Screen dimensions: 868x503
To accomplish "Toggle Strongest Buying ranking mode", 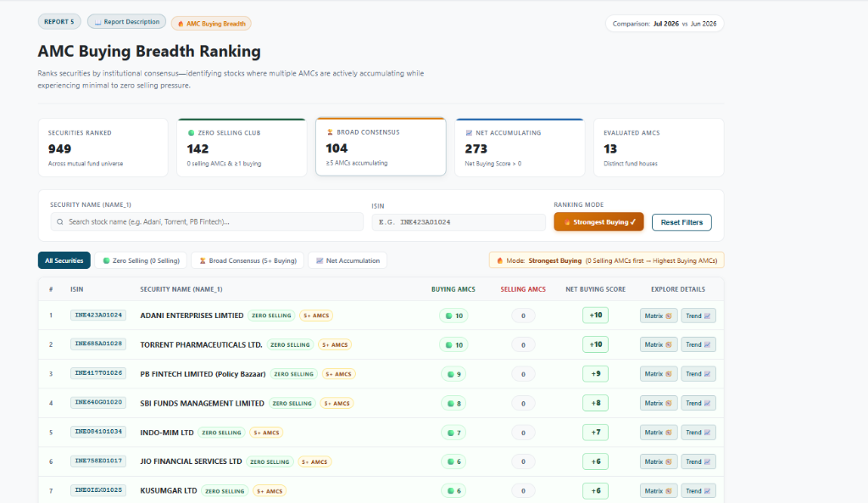I will click(598, 221).
